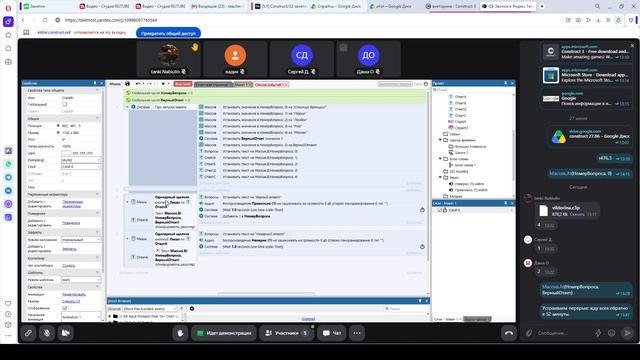
Task: Attach a file with the paperclip icon in chat
Action: point(529,333)
